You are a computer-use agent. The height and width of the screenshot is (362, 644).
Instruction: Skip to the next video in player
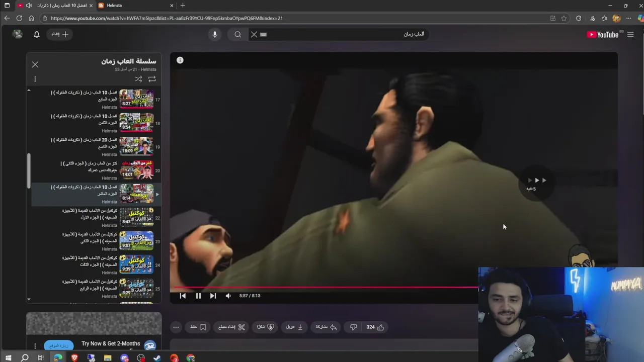click(213, 296)
